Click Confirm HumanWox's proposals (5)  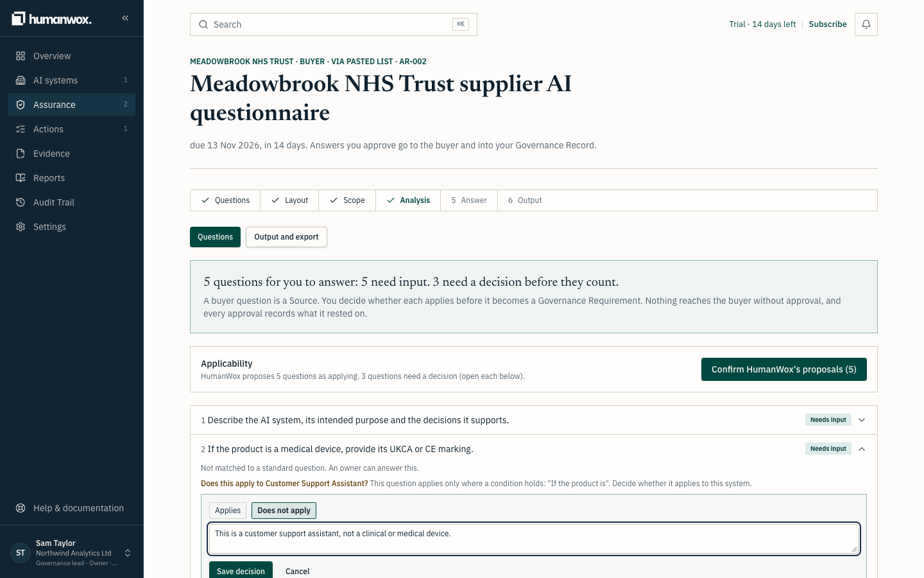click(x=783, y=369)
